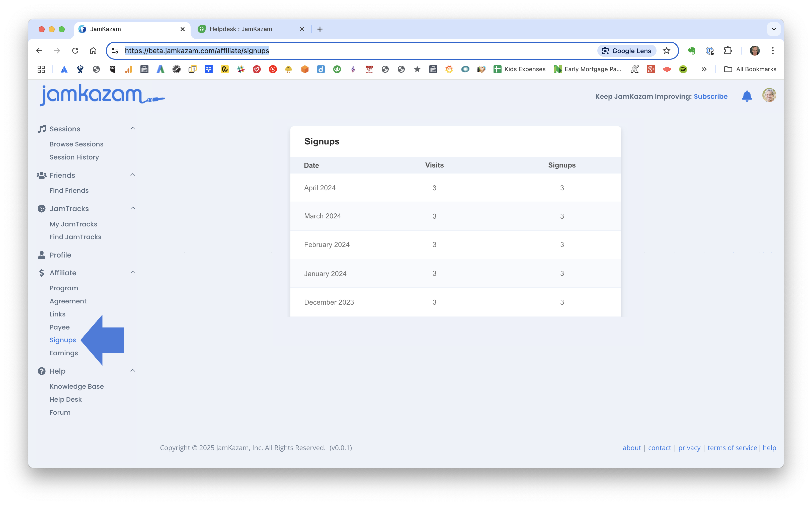Bookmark page with the star icon
Viewport: 812px width, 505px height.
[x=666, y=51]
